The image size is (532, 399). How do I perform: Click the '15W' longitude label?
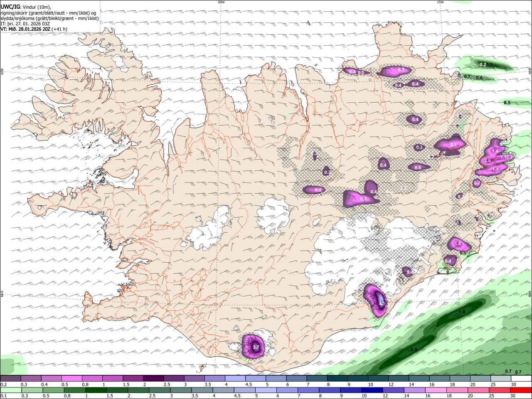[440, 2]
